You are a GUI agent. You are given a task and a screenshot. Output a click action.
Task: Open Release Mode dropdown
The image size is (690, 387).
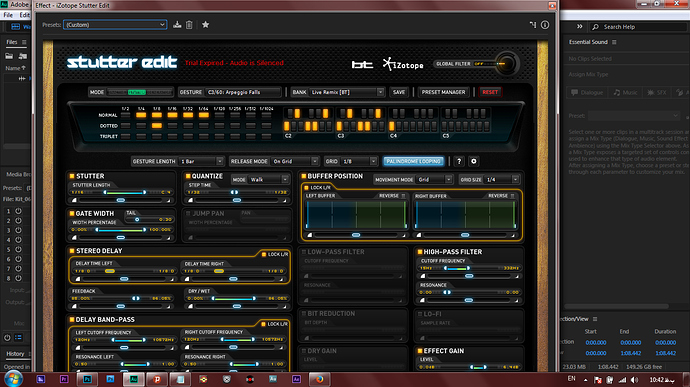click(295, 161)
